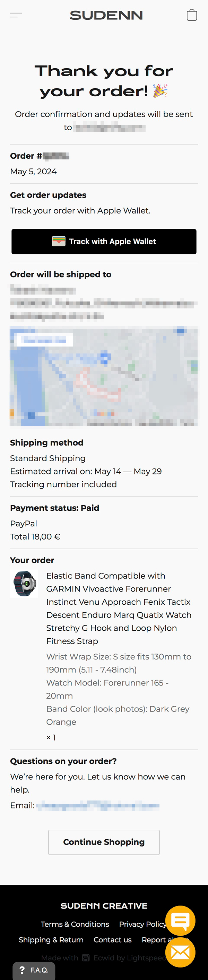Click the white link box on the map
Viewport: 208px width, 980px height.
(45, 340)
